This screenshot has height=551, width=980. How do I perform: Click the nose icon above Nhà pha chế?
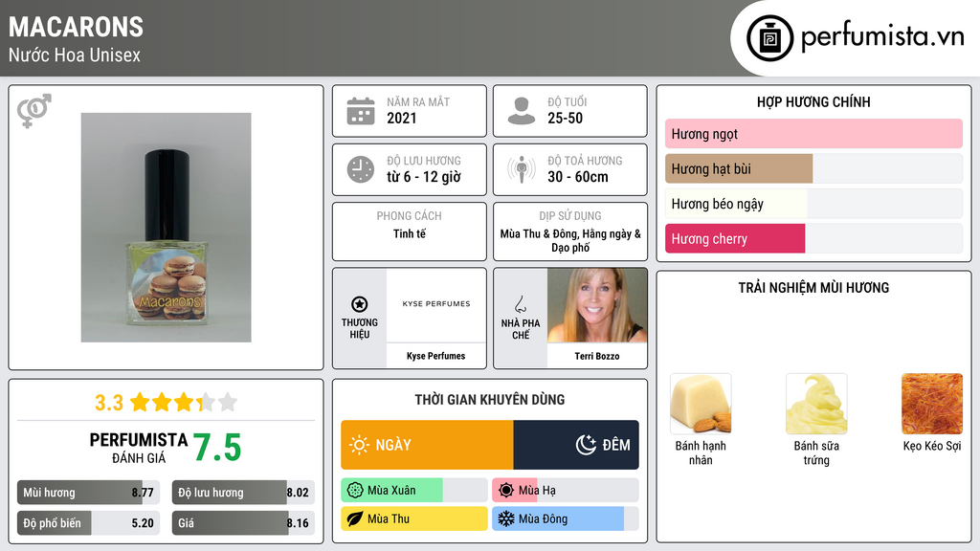520,304
